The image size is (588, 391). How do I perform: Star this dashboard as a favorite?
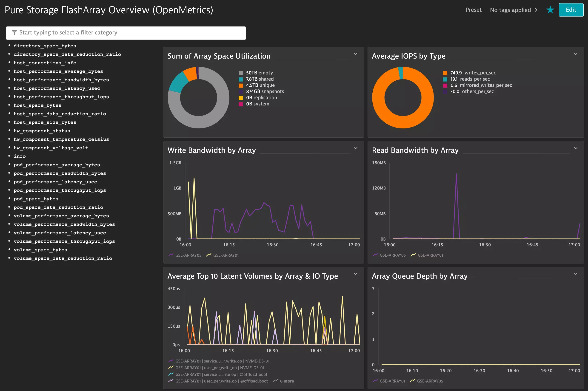550,10
